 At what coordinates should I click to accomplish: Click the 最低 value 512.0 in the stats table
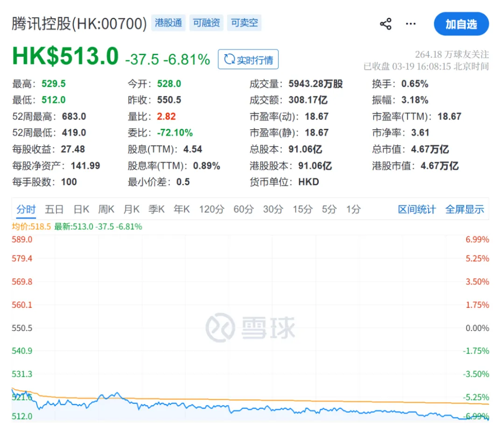[x=53, y=100]
